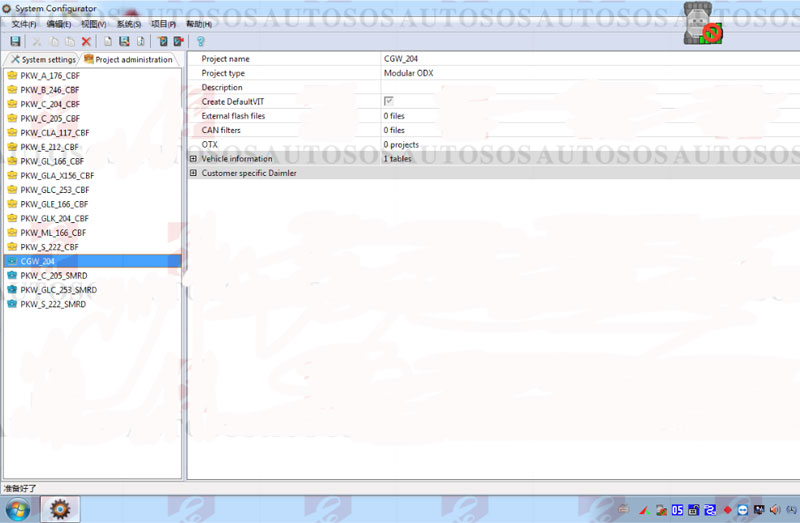The image size is (800, 523).
Task: Click the Save floppy disk icon
Action: click(15, 41)
